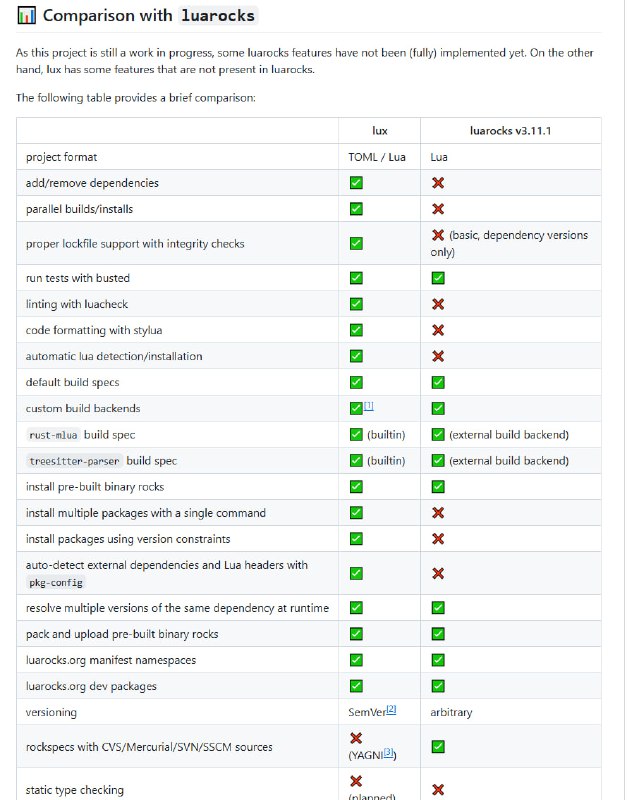The image size is (627, 800).
Task: Click luarocks red cross for linting with luacheck
Action: pos(437,304)
